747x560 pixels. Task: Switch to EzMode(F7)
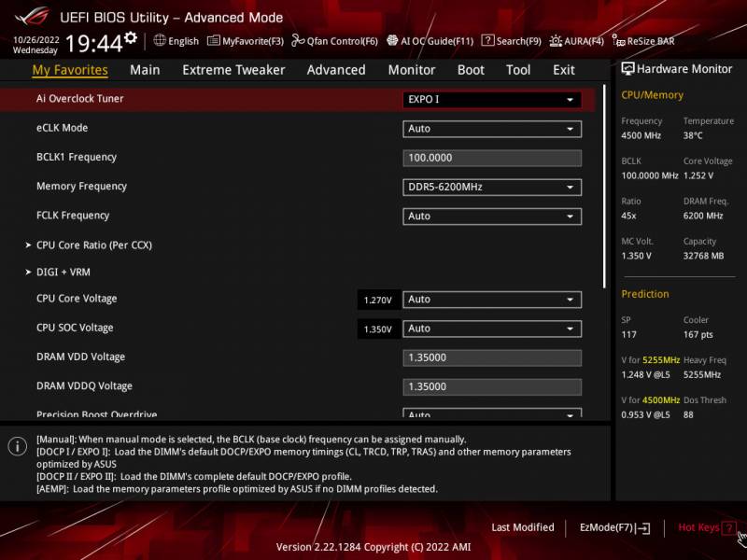615,527
